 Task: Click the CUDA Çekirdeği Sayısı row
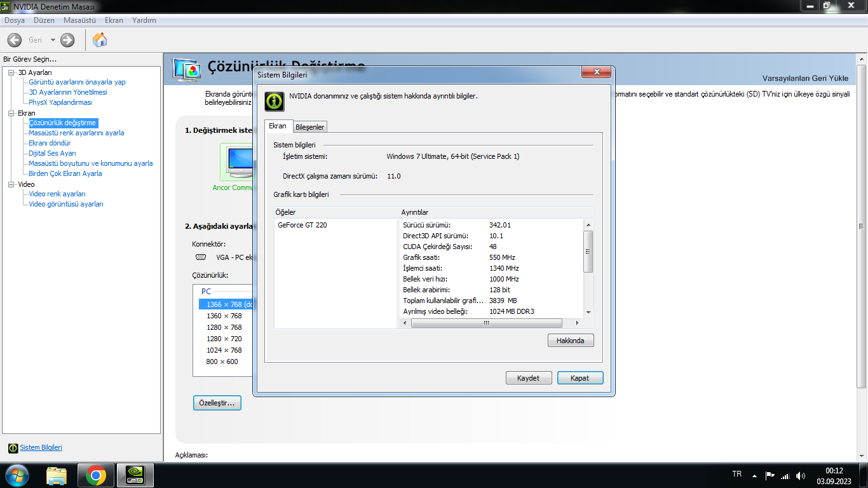click(491, 247)
